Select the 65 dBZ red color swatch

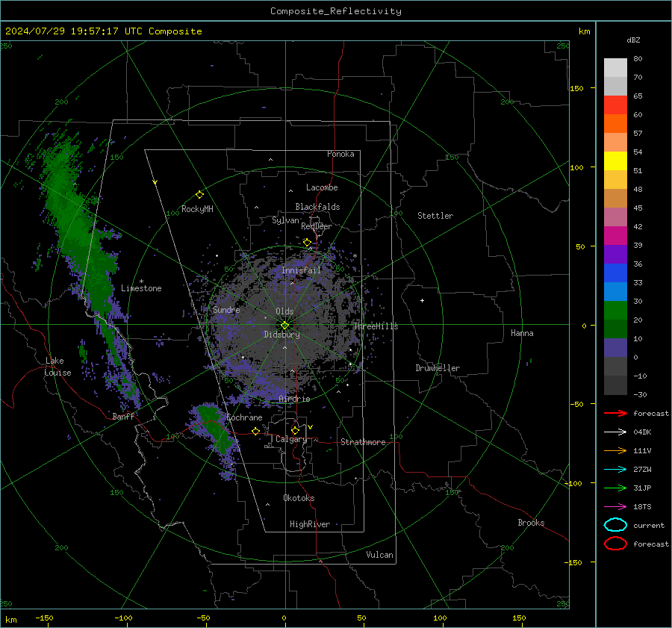point(615,105)
